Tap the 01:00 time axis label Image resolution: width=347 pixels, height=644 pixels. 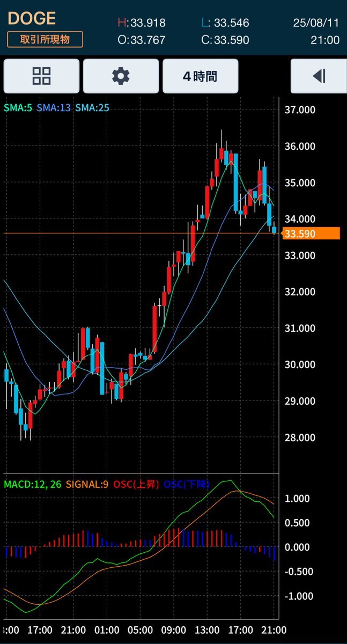point(107,630)
